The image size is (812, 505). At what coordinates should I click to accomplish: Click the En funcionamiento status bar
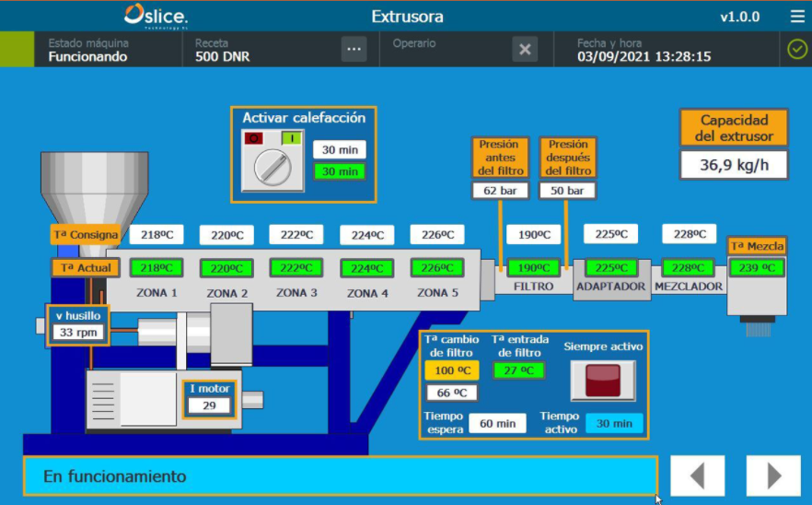[x=341, y=476]
